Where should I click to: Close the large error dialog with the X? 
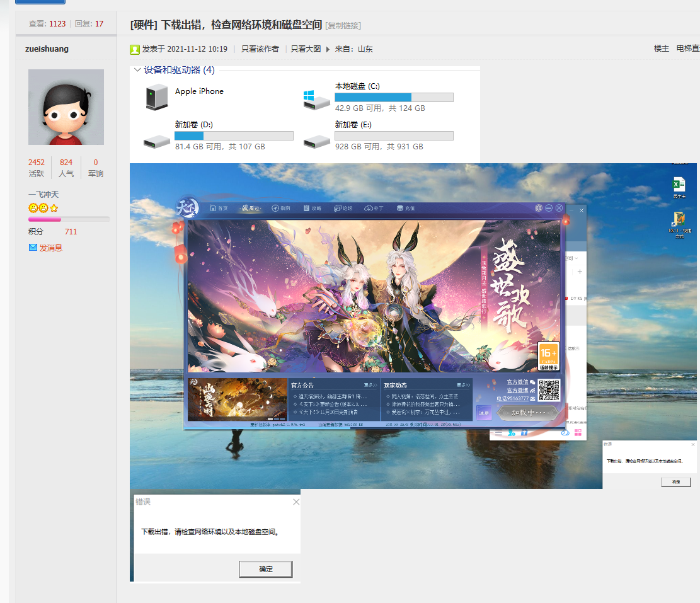296,502
